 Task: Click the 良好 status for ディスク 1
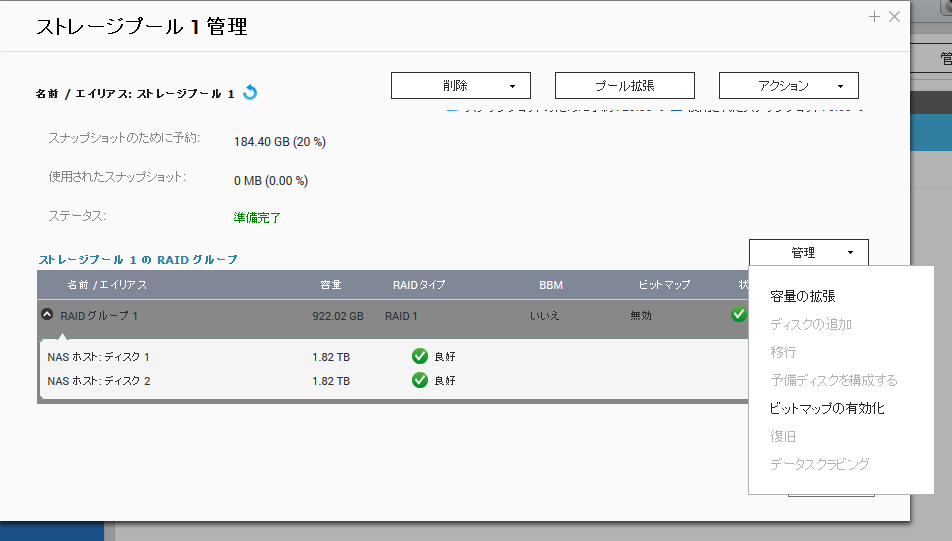click(445, 357)
